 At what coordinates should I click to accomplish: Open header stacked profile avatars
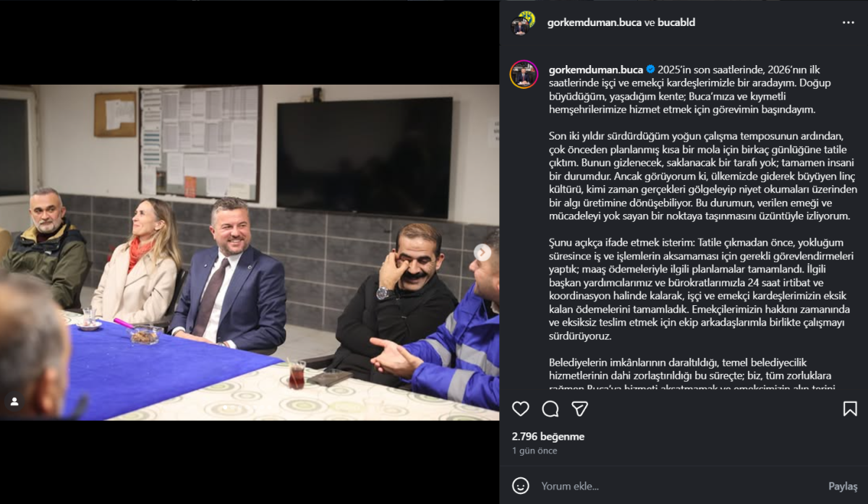(x=523, y=23)
